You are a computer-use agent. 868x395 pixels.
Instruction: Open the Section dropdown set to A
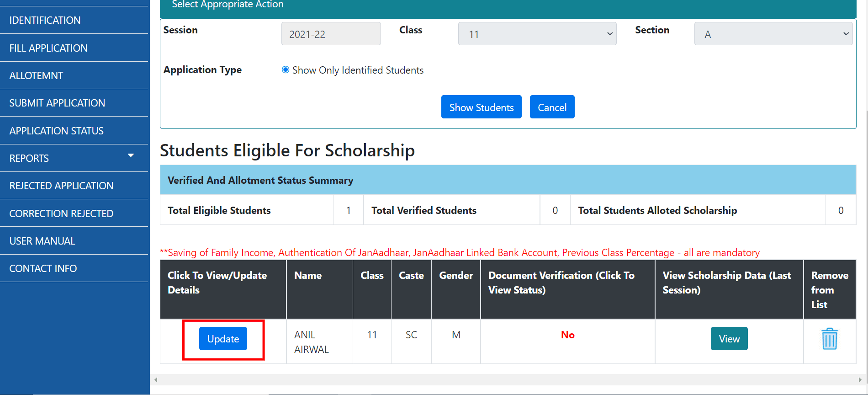(x=773, y=33)
